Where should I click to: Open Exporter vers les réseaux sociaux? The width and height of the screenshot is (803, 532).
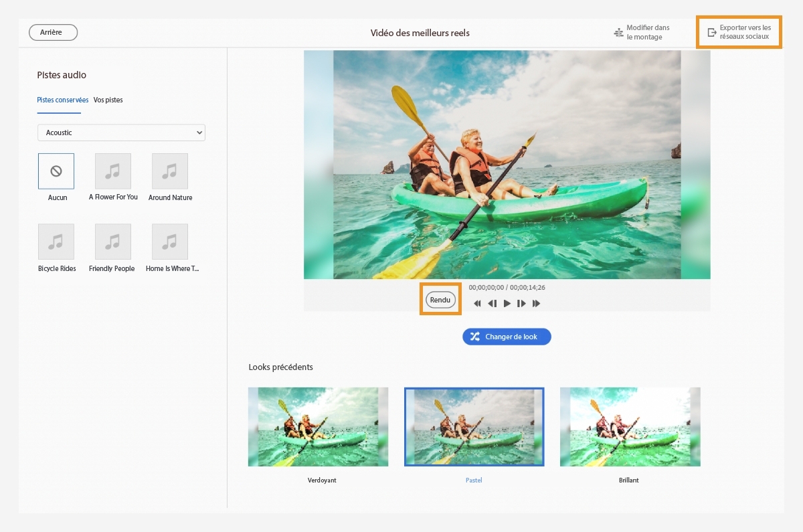739,32
